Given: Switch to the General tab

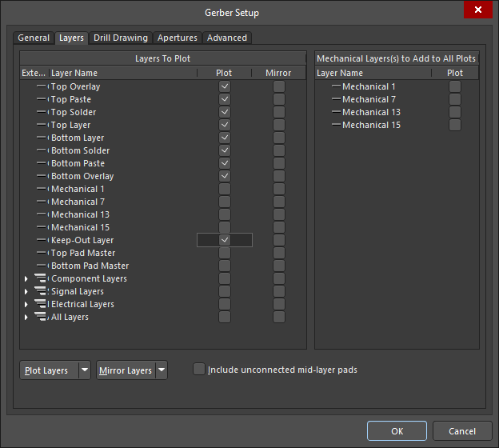Looking at the screenshot, I should tap(34, 38).
